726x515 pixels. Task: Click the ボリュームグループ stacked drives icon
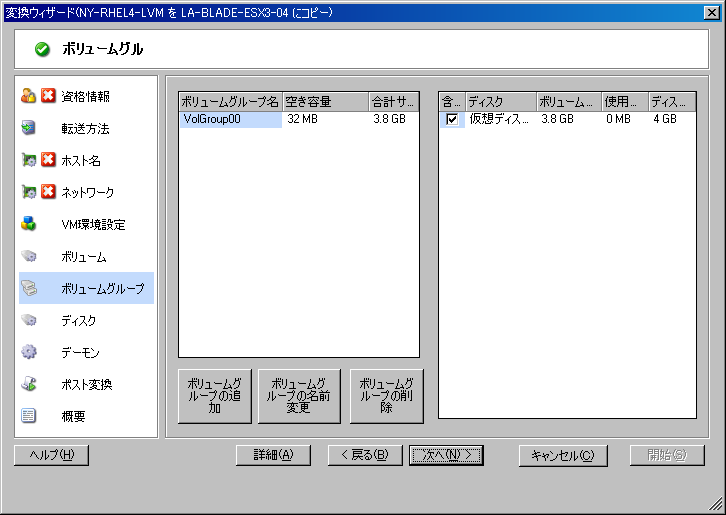[29, 288]
